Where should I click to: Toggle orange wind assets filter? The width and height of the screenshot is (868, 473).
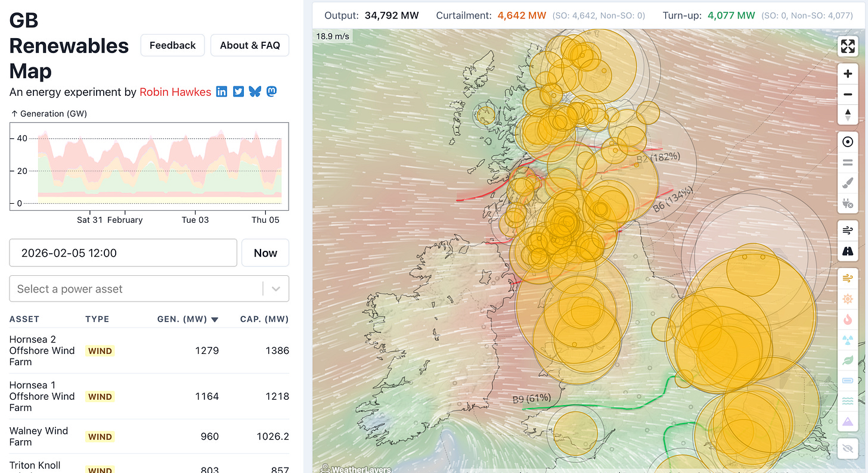pos(848,278)
